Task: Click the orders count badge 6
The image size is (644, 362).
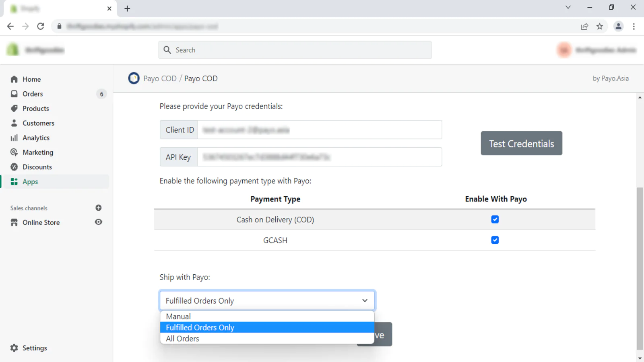Action: pyautogui.click(x=101, y=94)
